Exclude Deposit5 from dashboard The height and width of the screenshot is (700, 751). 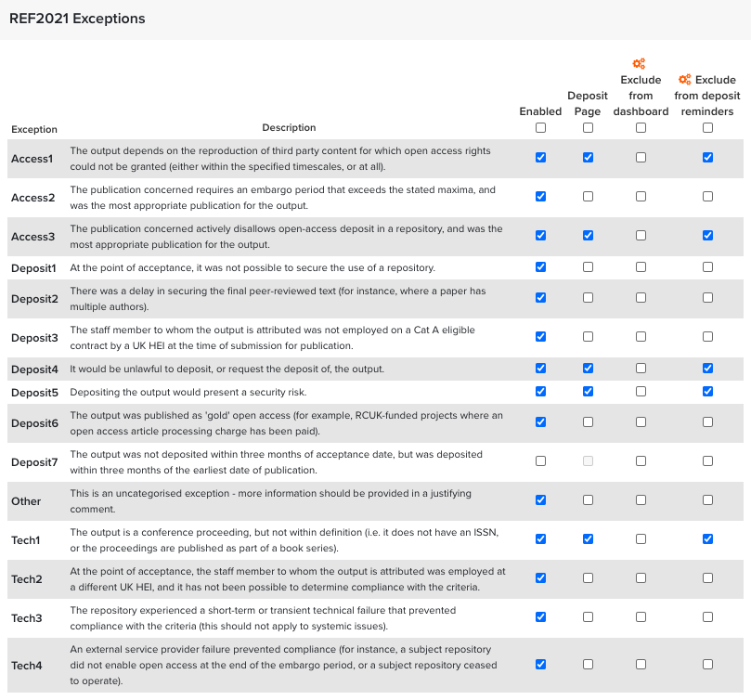(x=641, y=392)
